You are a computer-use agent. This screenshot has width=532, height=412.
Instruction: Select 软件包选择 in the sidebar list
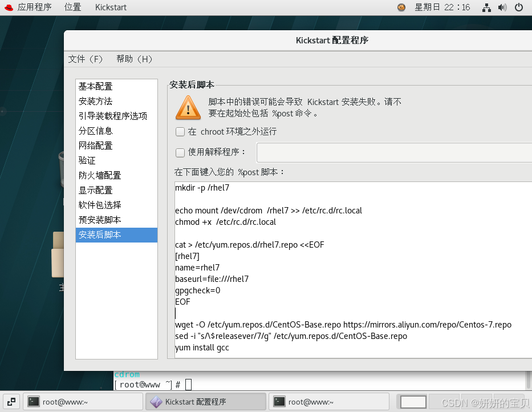coord(116,205)
